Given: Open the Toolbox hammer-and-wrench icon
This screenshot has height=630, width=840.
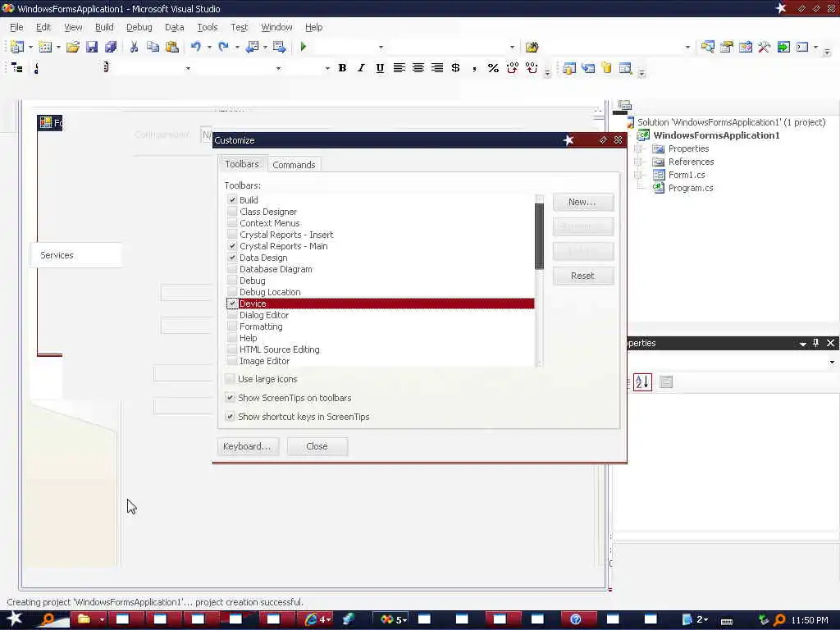Looking at the screenshot, I should [764, 47].
